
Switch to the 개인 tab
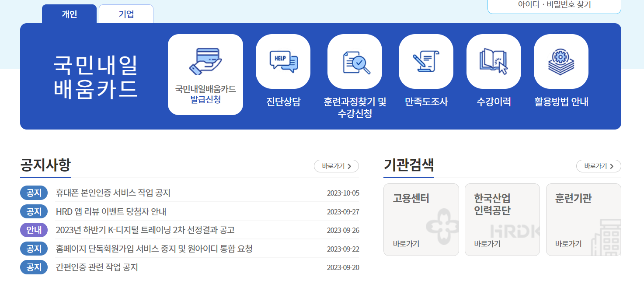69,14
